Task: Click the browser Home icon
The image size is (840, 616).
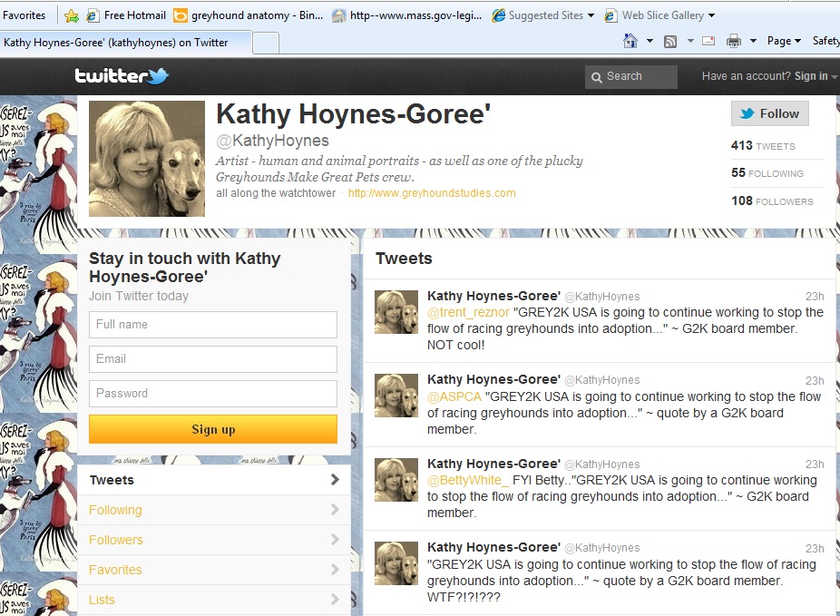Action: [630, 41]
